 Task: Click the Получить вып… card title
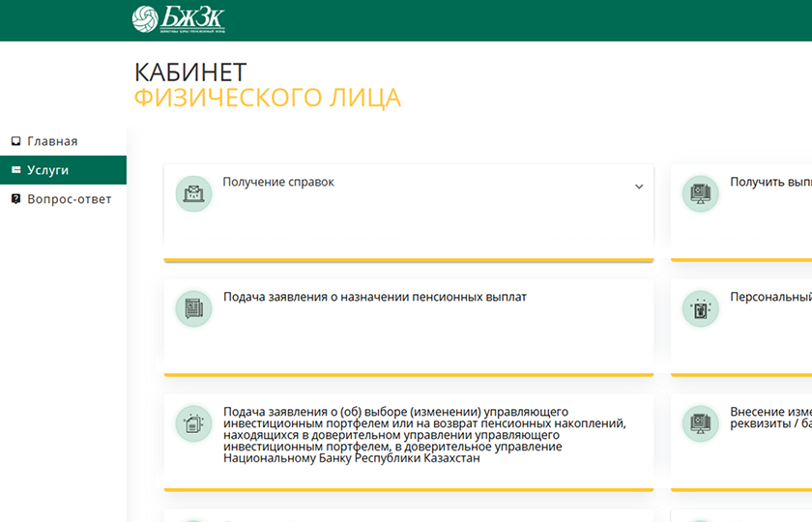pyautogui.click(x=770, y=182)
